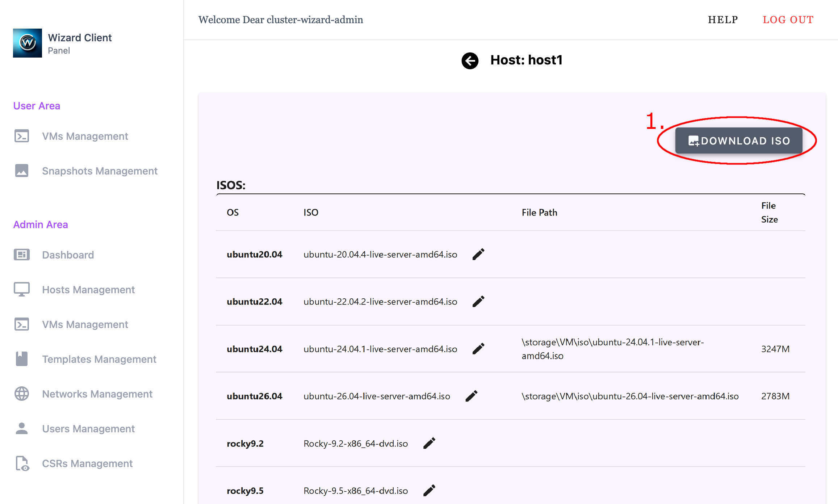Click the Download ISO button

738,140
